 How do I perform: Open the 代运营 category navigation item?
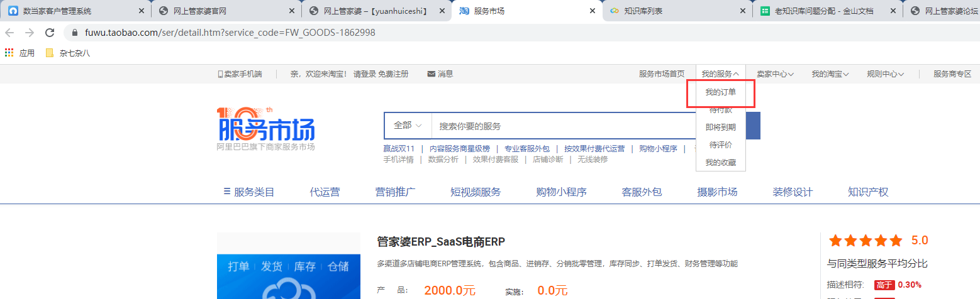pyautogui.click(x=325, y=192)
